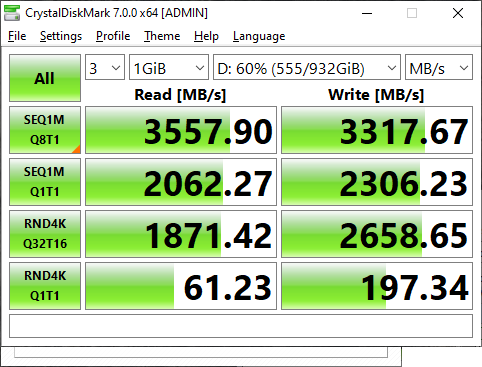Open the test count dropdown showing 3
Viewport: 482px width, 367px height.
click(x=105, y=67)
